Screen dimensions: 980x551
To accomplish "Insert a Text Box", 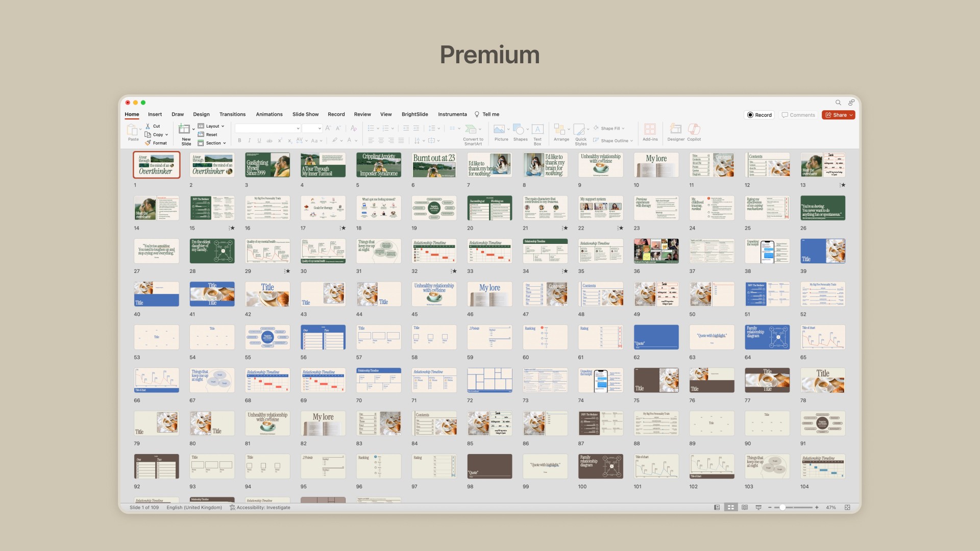I will (537, 130).
